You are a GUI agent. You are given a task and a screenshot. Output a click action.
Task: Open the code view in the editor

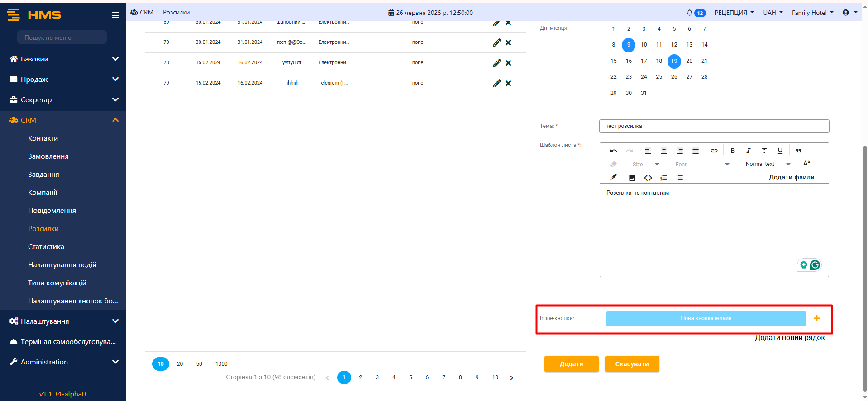coord(648,178)
